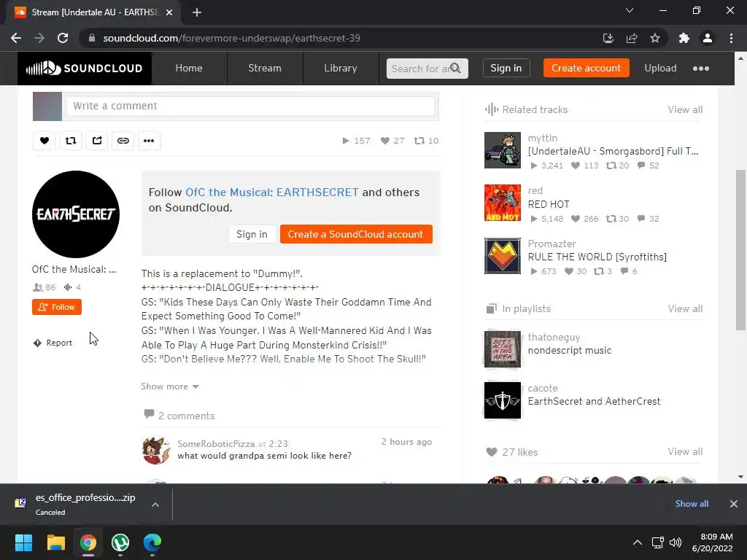Click the SoundCloud logo in the header
The height and width of the screenshot is (560, 747).
point(85,68)
